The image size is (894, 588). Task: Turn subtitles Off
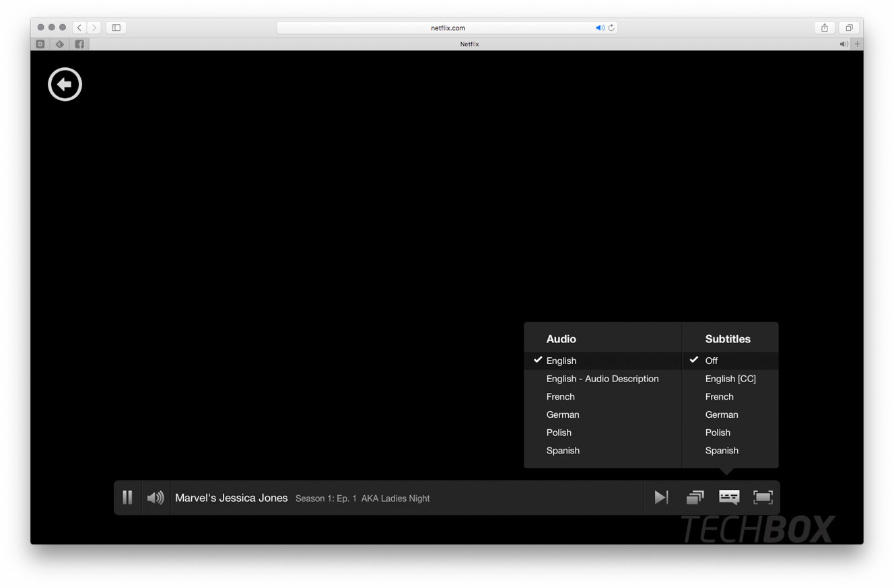(730, 361)
